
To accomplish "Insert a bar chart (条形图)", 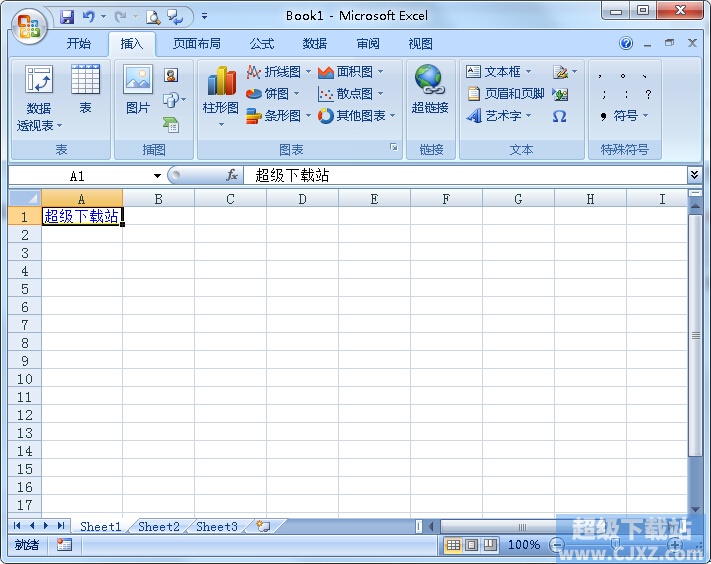I will tap(278, 116).
